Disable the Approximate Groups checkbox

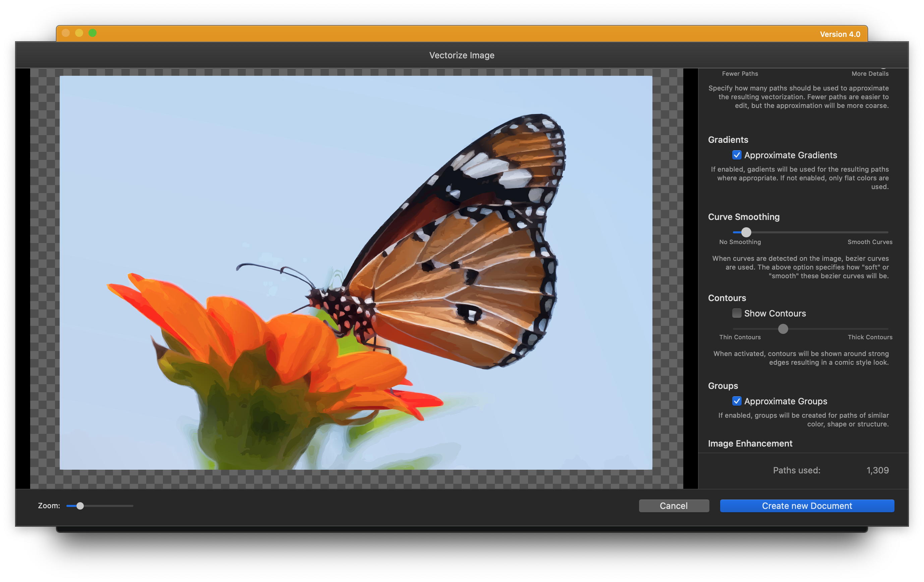tap(736, 401)
